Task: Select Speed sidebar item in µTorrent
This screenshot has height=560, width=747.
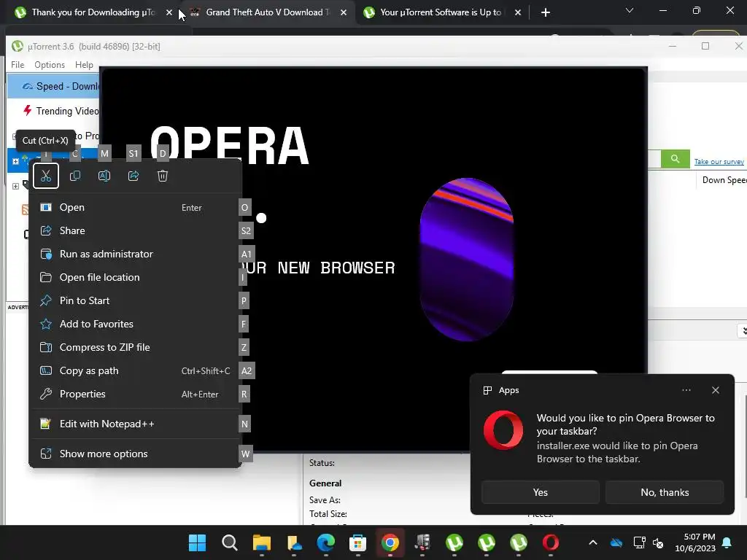Action: click(x=53, y=86)
